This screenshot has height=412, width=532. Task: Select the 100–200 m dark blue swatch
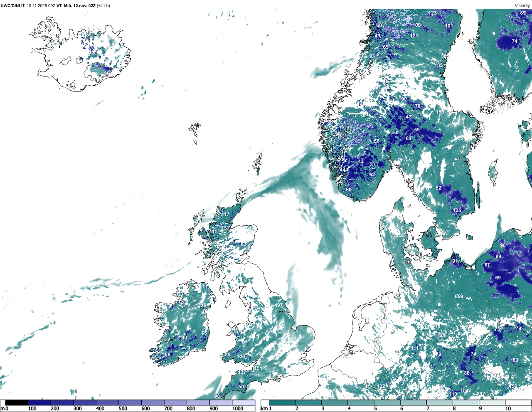39,402
